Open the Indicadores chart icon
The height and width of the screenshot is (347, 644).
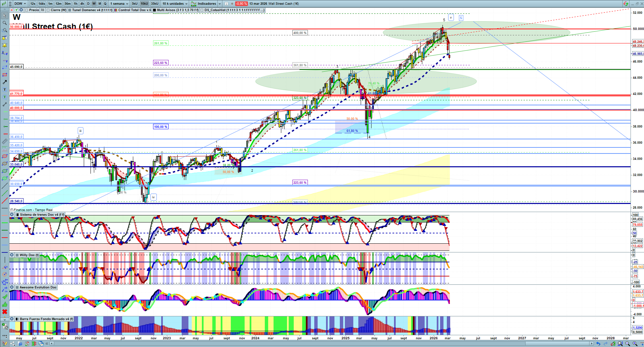coord(194,4)
